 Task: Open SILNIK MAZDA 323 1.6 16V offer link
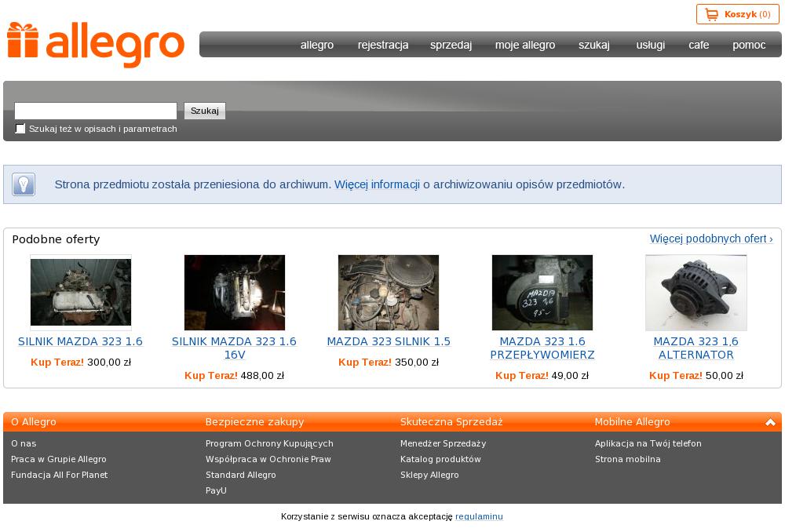234,348
